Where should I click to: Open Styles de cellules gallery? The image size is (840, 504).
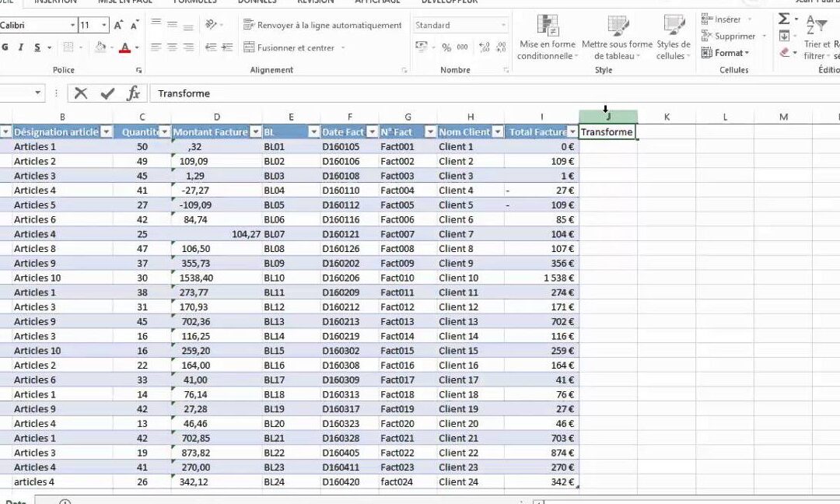point(674,37)
